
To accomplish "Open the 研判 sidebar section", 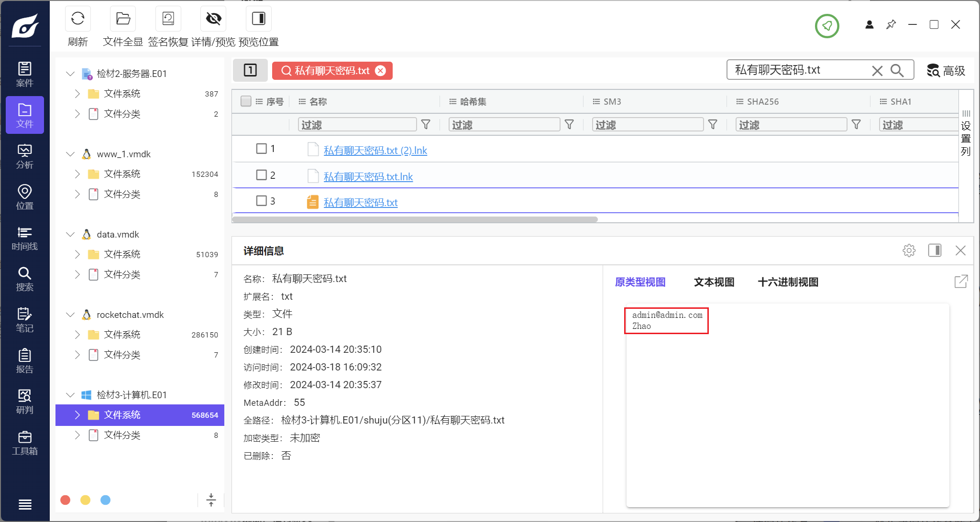I will (25, 402).
